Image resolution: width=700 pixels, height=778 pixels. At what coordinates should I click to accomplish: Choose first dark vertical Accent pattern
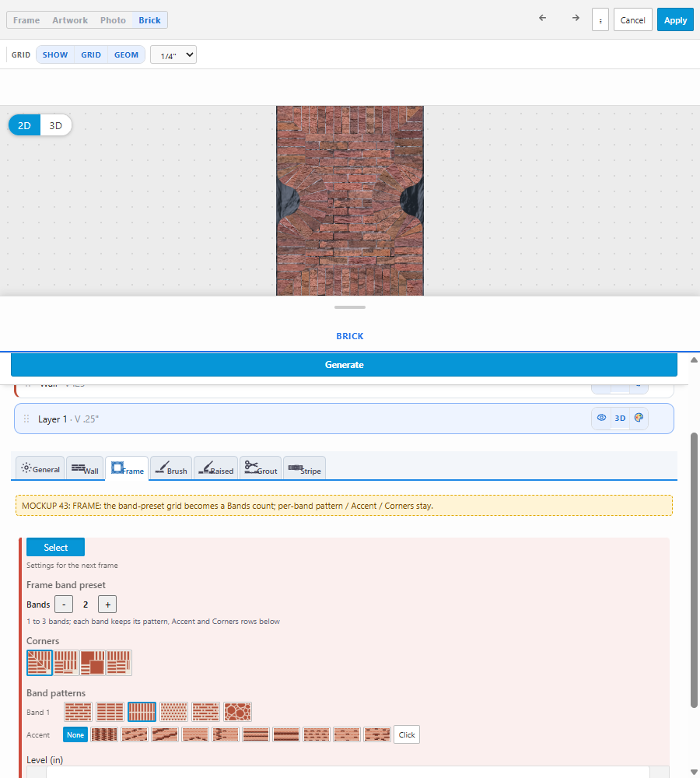click(104, 734)
